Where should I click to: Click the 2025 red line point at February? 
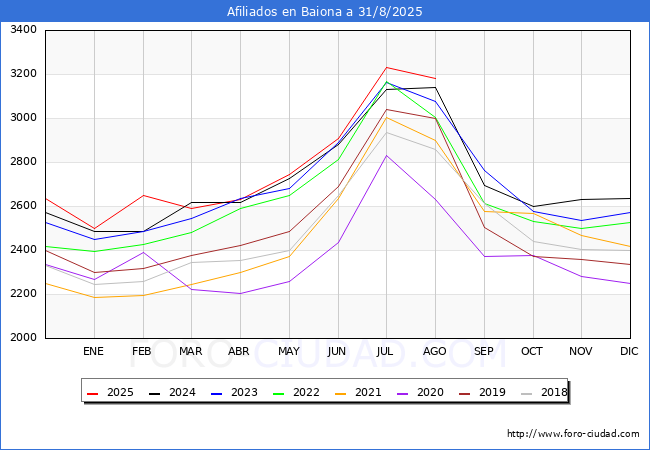(143, 195)
